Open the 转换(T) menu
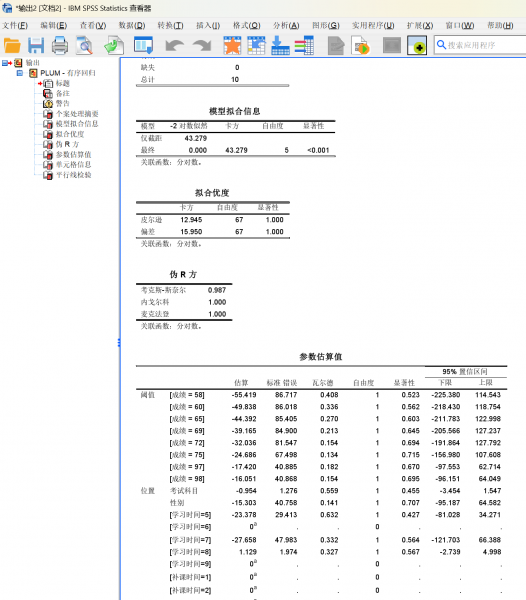 point(171,26)
